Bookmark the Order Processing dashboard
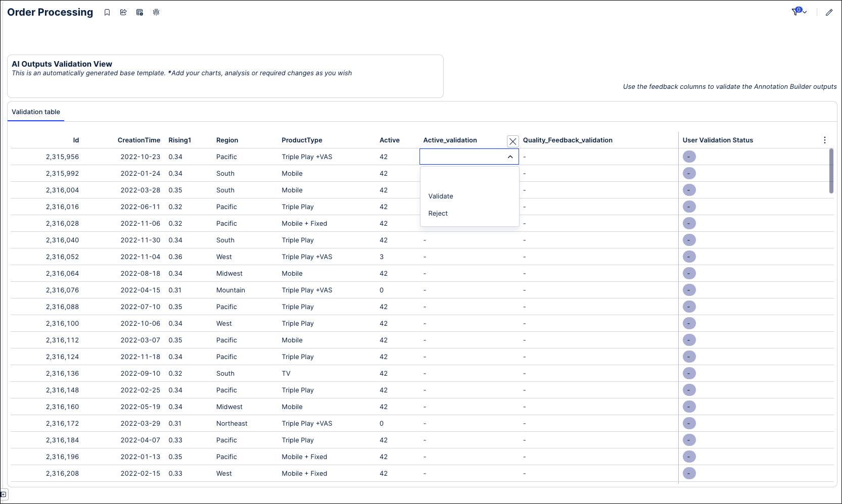 tap(107, 12)
